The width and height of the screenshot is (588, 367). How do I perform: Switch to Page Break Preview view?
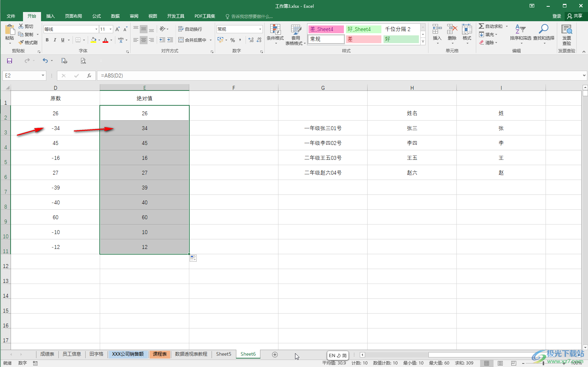[514, 363]
